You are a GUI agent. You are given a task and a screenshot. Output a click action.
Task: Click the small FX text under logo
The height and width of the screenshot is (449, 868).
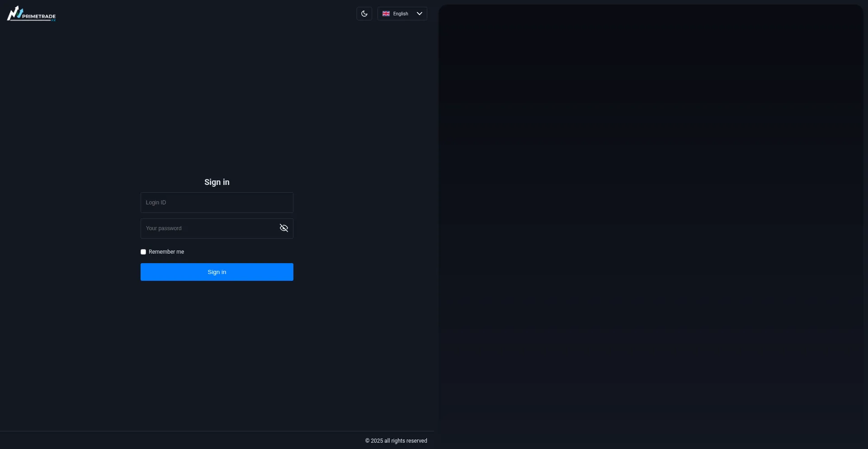coord(53,20)
